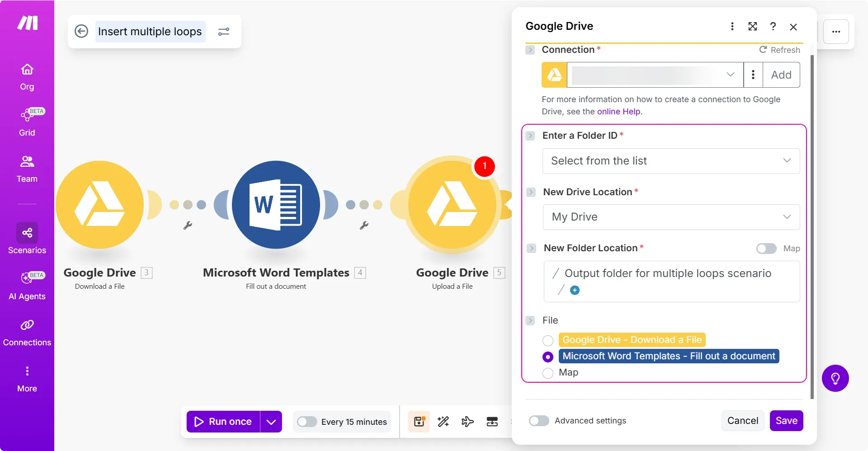
Task: Go to the Team section
Action: coord(27,169)
